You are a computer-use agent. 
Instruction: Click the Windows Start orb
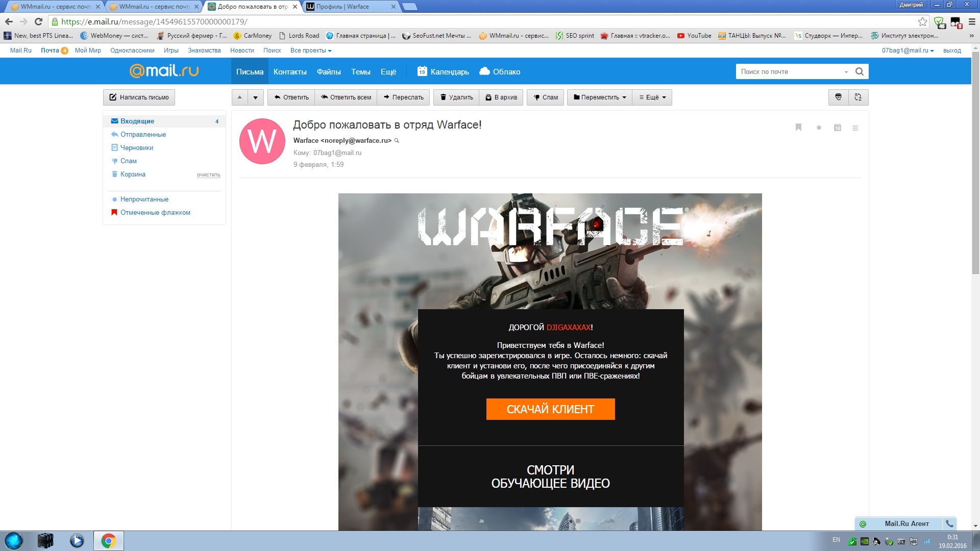click(14, 541)
